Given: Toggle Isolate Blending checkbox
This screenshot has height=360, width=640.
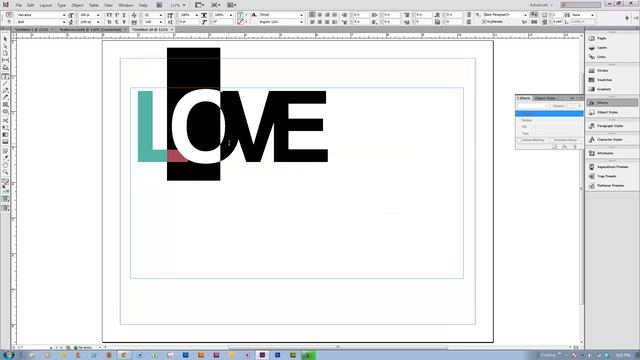Looking at the screenshot, I should [x=520, y=140].
